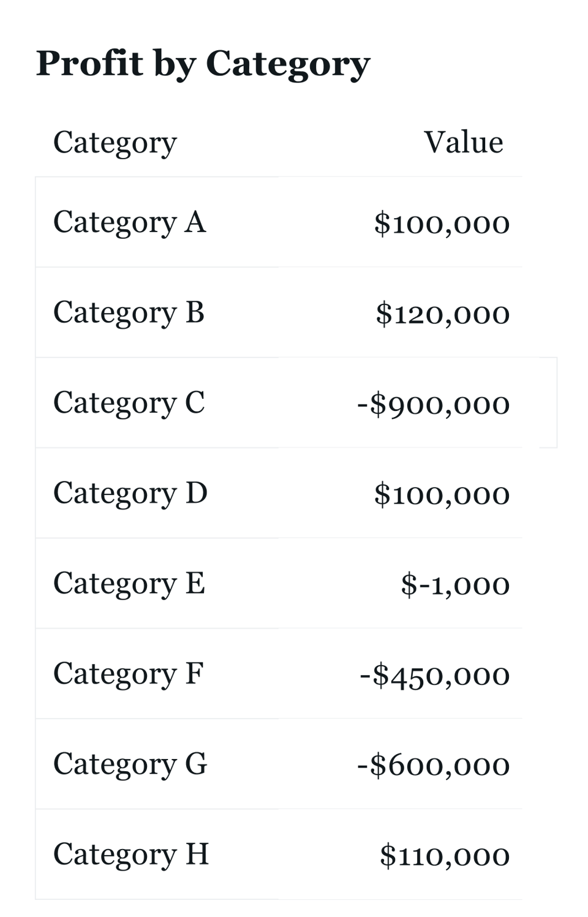Image resolution: width=588 pixels, height=917 pixels.
Task: Click the $100,000 value for Category A
Action: 442,224
